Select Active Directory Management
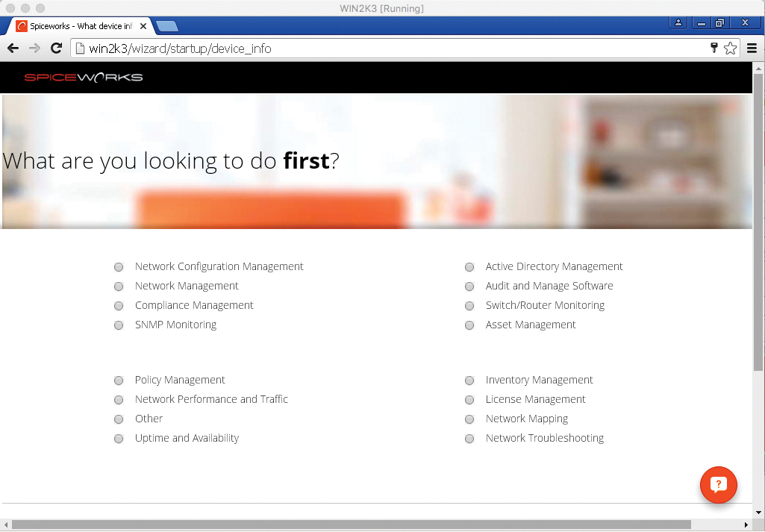 (469, 266)
